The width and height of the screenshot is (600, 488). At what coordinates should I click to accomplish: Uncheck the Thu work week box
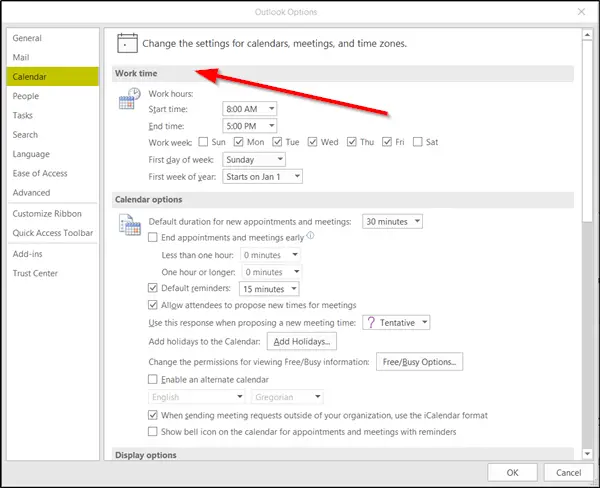[x=352, y=142]
